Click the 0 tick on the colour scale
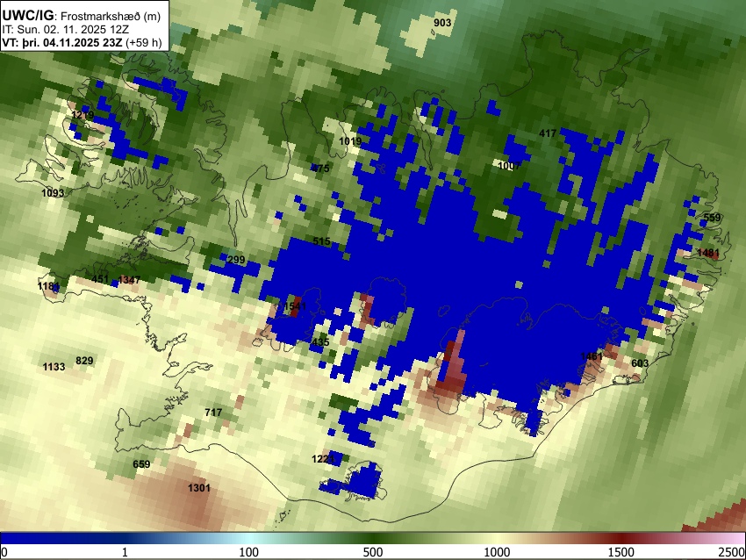 (4, 552)
